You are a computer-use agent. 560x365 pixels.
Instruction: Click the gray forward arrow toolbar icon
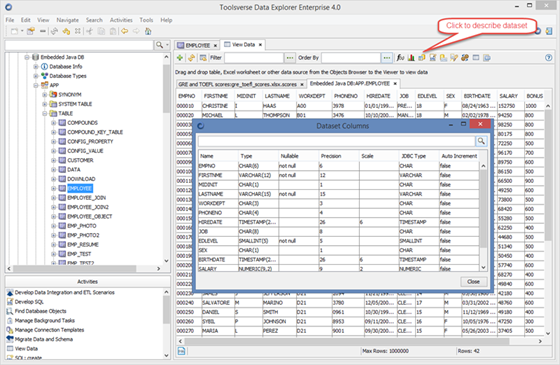point(136,31)
